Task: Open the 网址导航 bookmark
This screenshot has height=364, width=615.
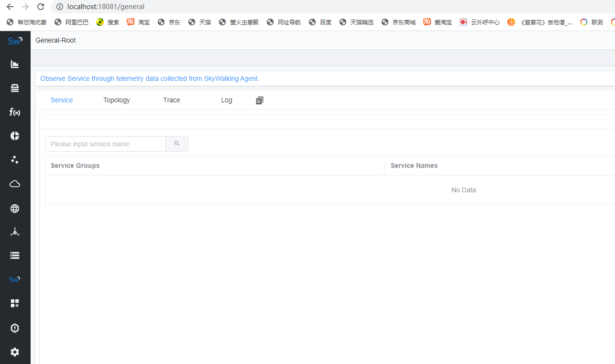Action: (284, 22)
